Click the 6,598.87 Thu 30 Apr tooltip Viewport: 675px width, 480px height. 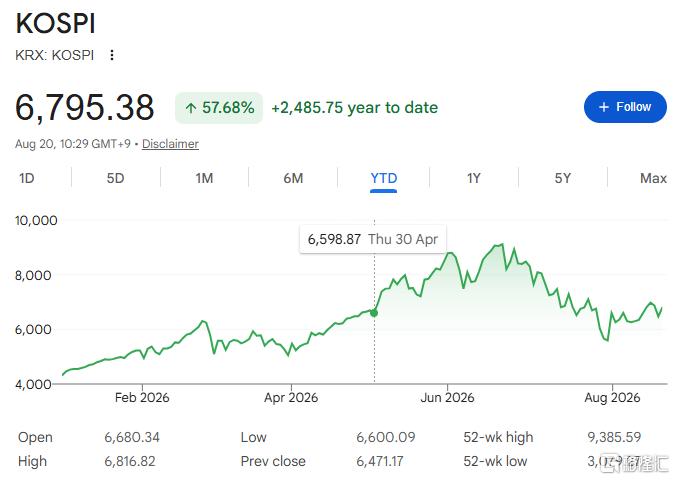(373, 239)
